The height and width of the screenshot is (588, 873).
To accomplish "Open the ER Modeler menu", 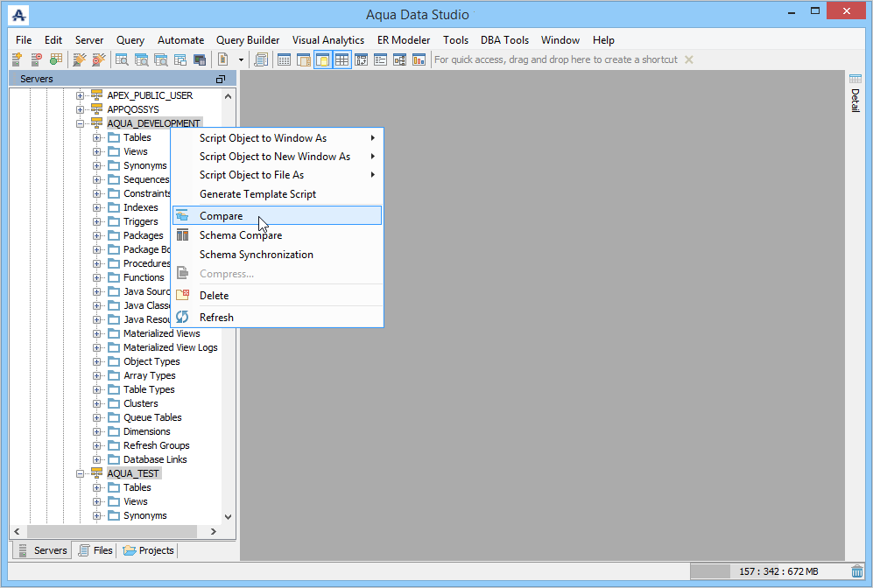I will point(404,40).
